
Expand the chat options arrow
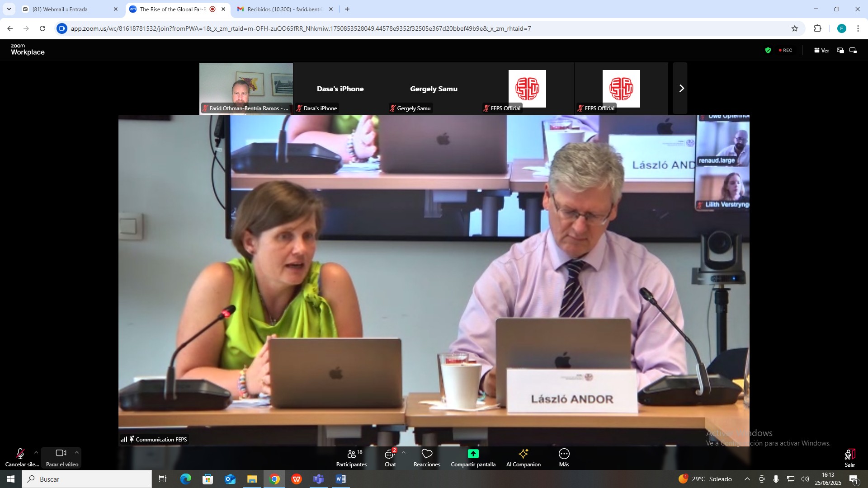click(x=404, y=452)
